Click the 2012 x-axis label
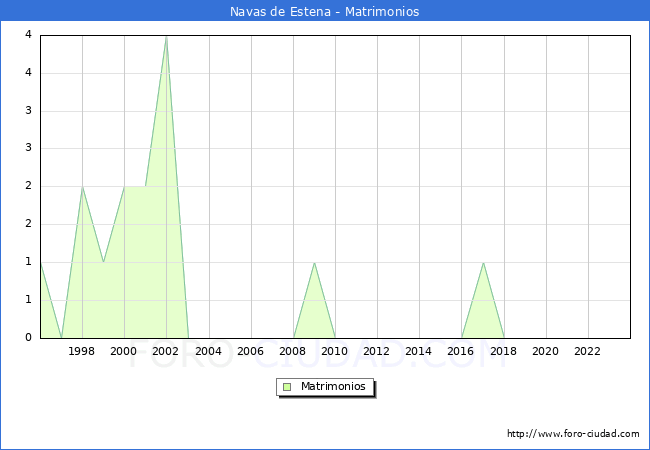Viewport: 650px width, 450px height. pyautogui.click(x=376, y=351)
